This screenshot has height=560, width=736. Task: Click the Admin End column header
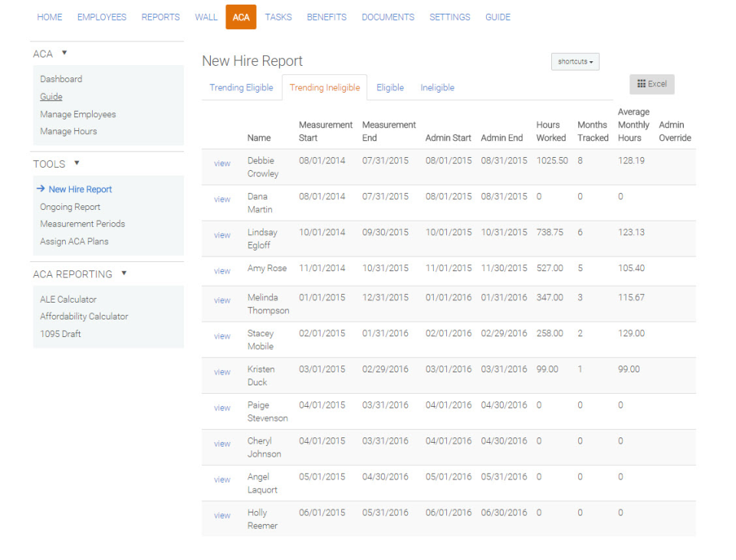[501, 138]
